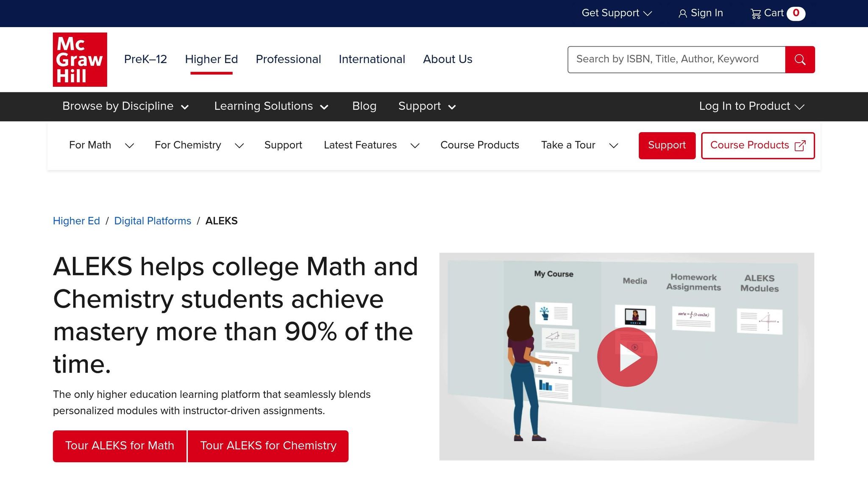
Task: Open the Blog link in dark navigation bar
Action: tap(364, 106)
